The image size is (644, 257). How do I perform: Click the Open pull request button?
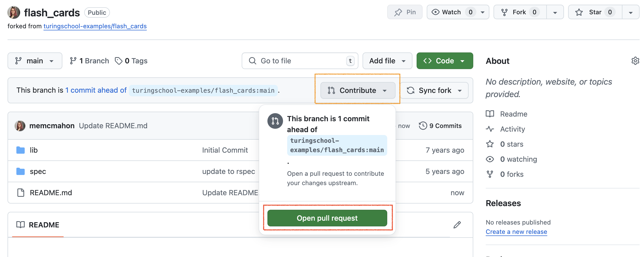pyautogui.click(x=327, y=218)
